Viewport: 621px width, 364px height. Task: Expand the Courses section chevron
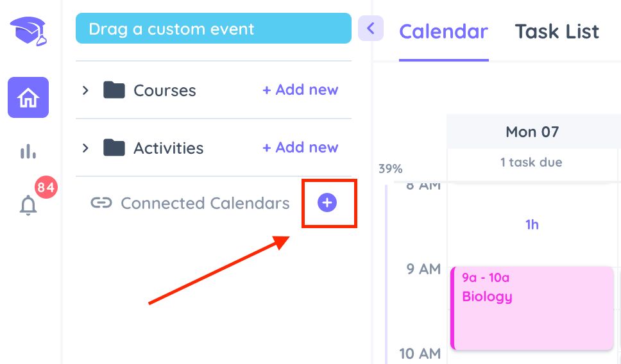click(x=85, y=90)
